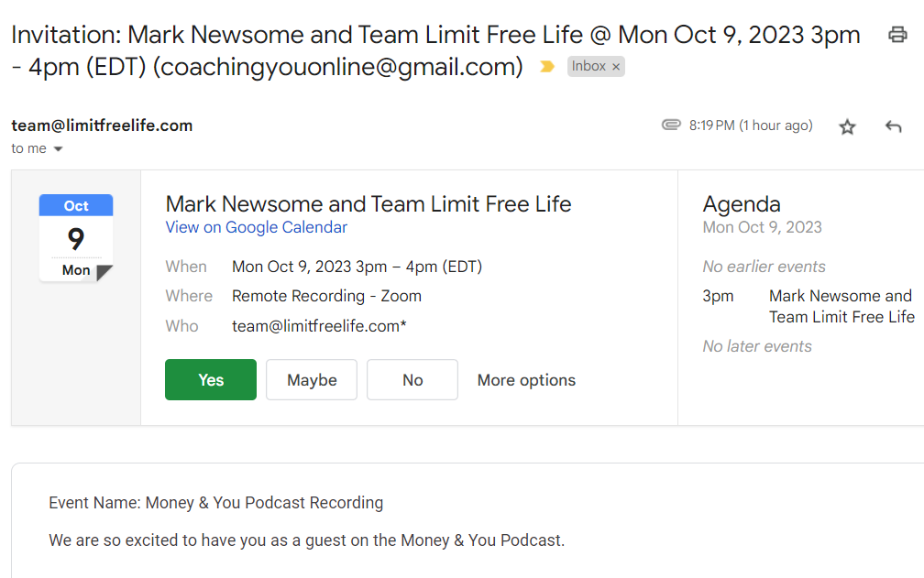924x578 pixels.
Task: Open View on Google Calendar link
Action: tap(256, 227)
